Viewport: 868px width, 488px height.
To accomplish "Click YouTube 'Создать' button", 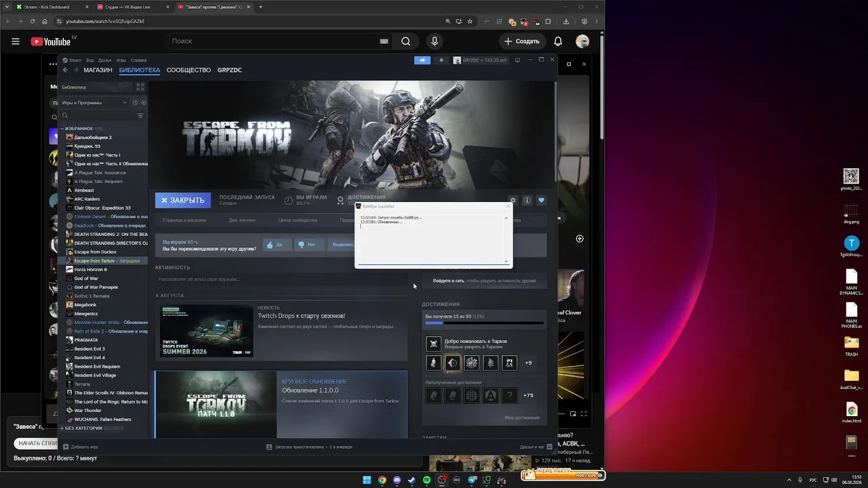I will pos(522,41).
